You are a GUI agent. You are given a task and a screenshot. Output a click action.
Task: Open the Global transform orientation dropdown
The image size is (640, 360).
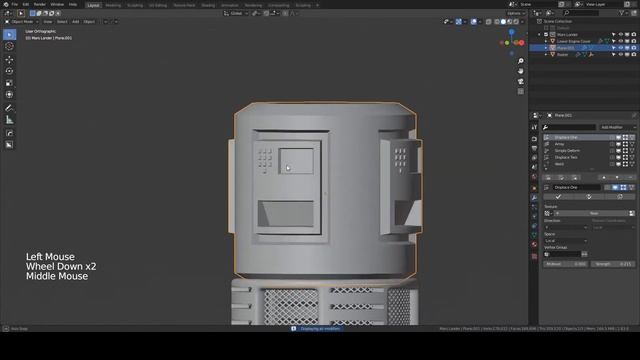(x=236, y=13)
